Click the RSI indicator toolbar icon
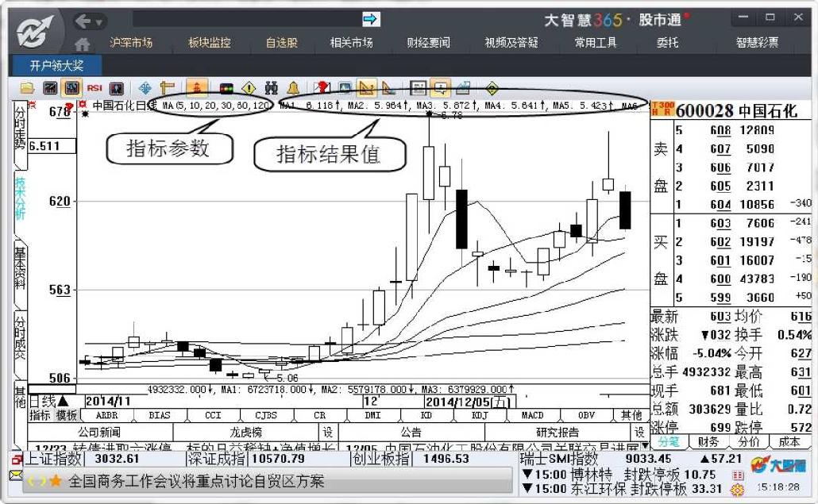This screenshot has width=818, height=504. coord(95,88)
